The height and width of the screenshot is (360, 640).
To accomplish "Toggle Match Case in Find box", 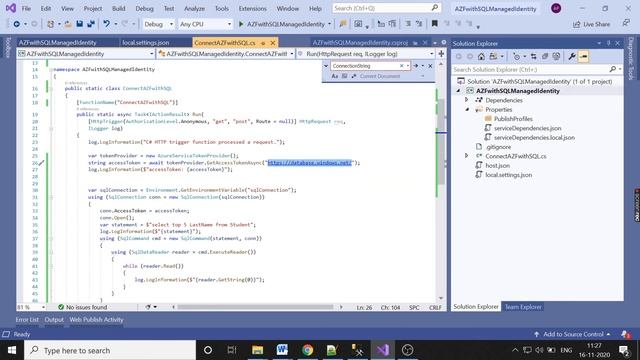I will coord(335,76).
